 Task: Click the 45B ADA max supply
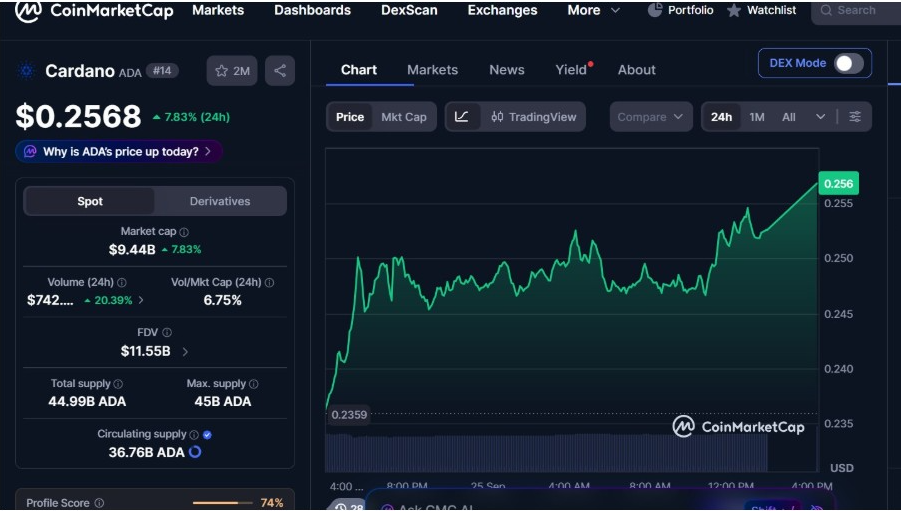click(222, 401)
